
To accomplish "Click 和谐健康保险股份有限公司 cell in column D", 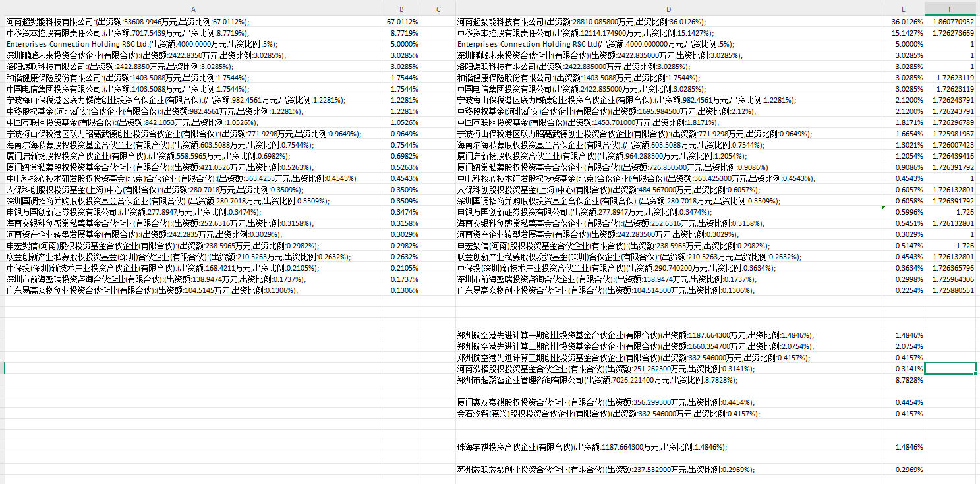I will (669, 78).
